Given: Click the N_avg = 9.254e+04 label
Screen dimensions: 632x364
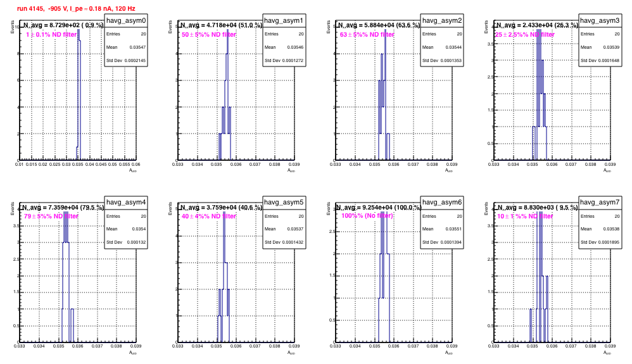Looking at the screenshot, I should coord(379,208).
